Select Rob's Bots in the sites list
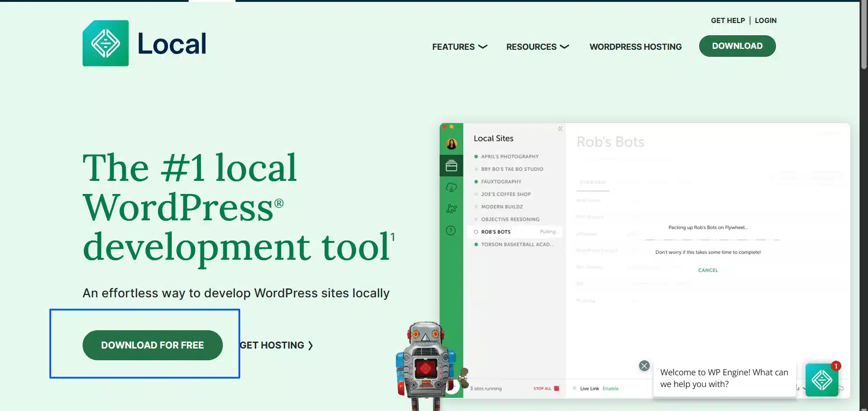 tap(515, 232)
